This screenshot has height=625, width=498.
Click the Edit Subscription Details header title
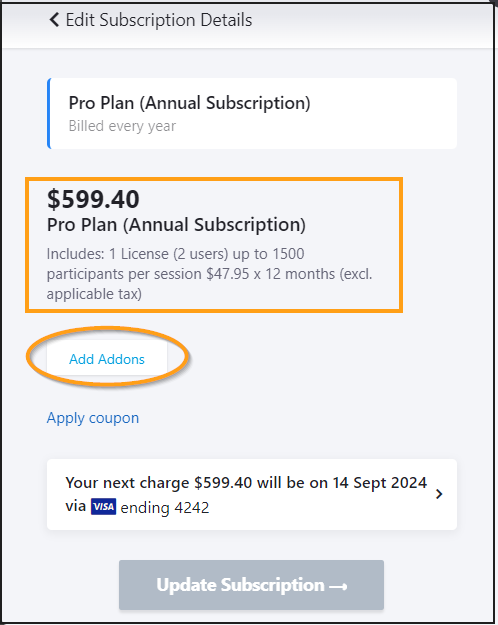coord(159,20)
